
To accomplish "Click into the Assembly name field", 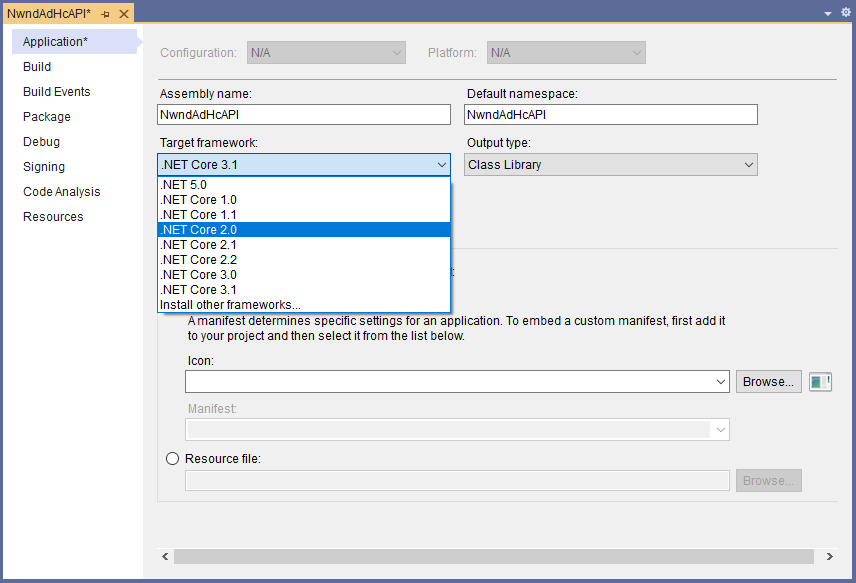I will (304, 115).
